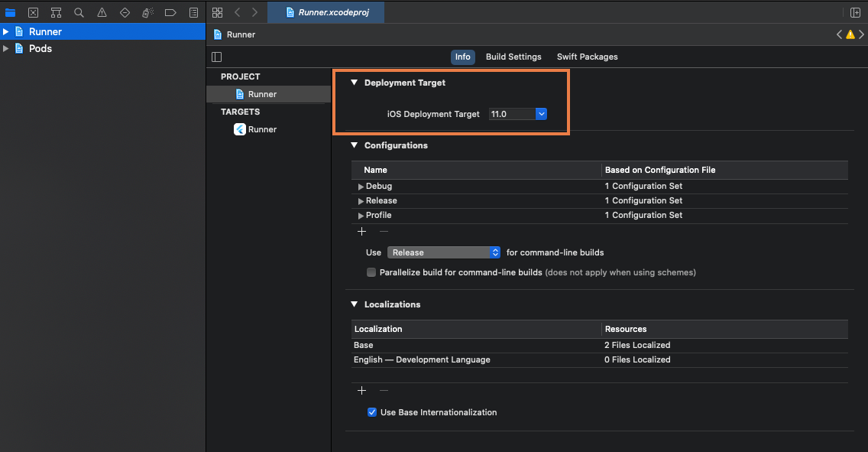868x452 pixels.
Task: Select the English — Development Language row
Action: pyautogui.click(x=600, y=359)
